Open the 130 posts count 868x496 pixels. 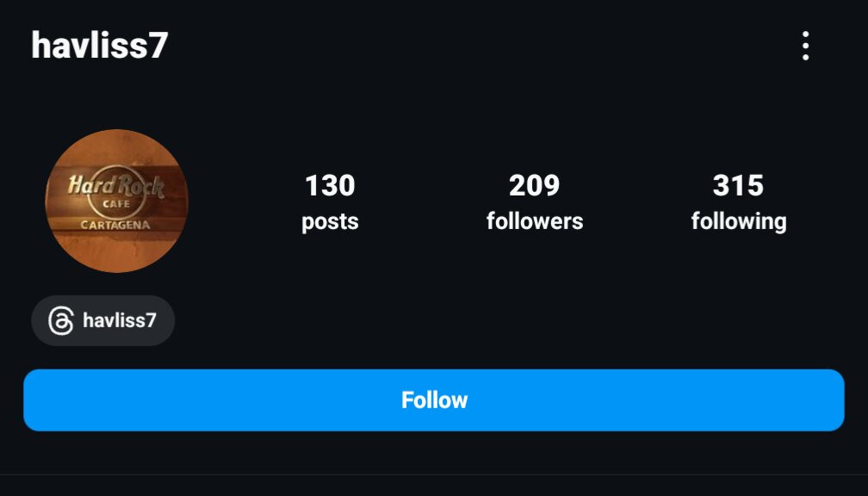pos(330,202)
